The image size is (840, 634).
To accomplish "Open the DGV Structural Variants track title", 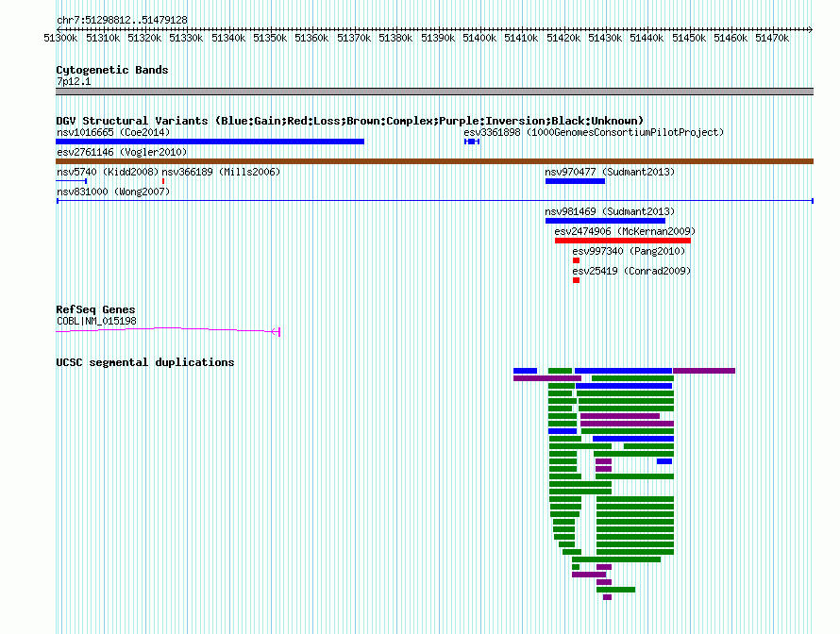I will click(x=350, y=121).
